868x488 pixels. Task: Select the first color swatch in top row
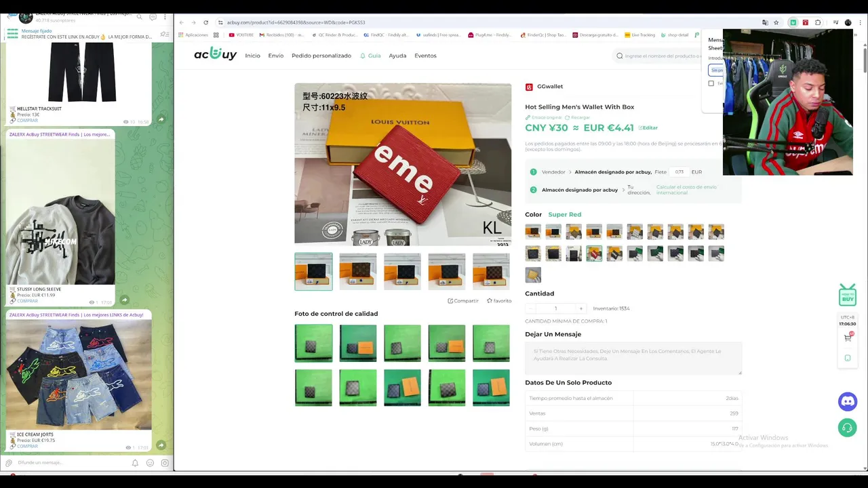pos(533,232)
